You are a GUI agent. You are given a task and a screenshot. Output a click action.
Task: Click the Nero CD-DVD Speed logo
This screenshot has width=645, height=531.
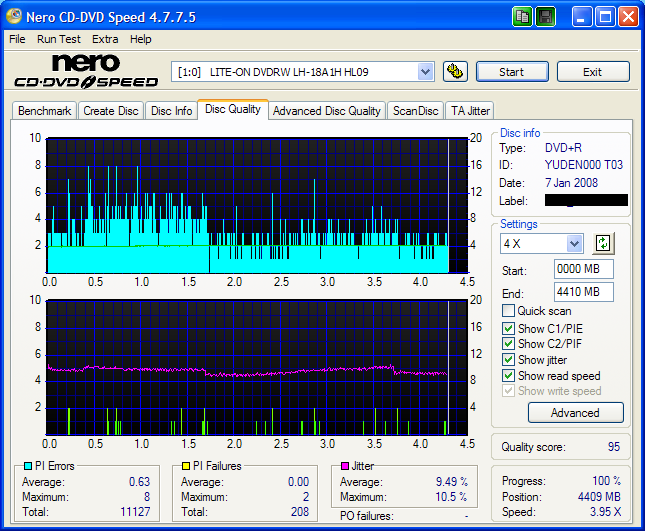point(85,71)
